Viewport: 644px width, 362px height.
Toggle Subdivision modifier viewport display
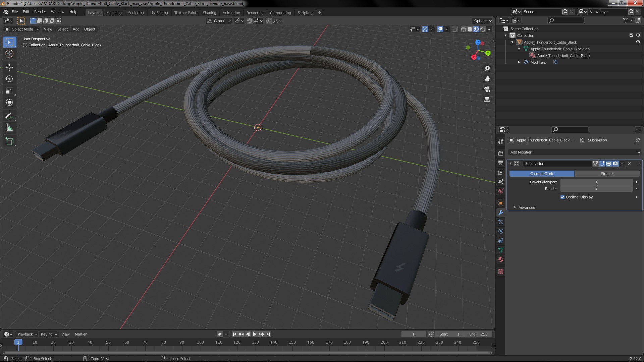[x=609, y=164]
